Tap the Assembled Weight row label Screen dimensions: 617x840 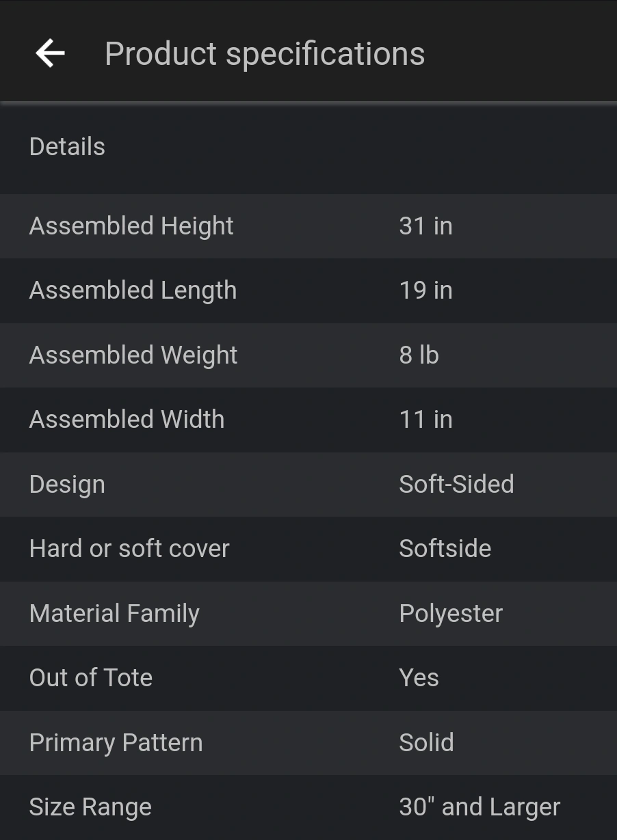pos(133,355)
